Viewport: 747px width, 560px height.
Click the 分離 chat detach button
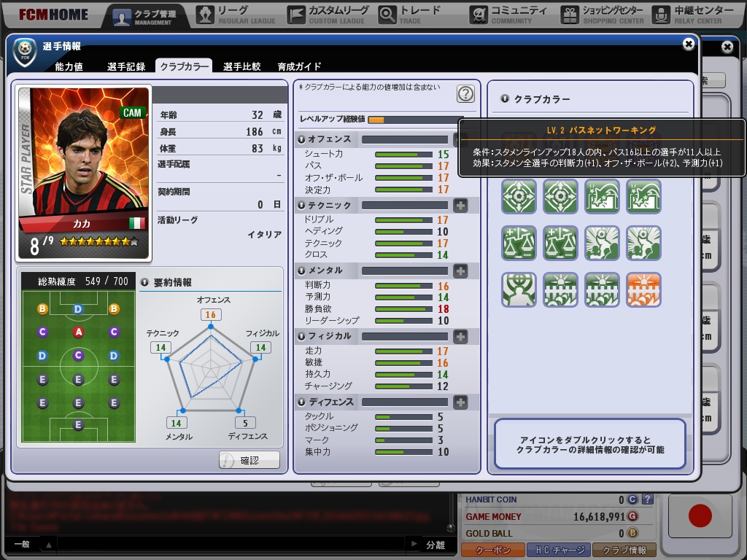pyautogui.click(x=435, y=545)
